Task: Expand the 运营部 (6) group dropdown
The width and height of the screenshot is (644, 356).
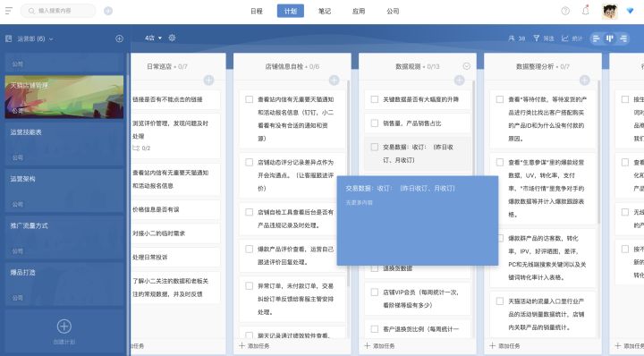Action: pyautogui.click(x=51, y=39)
